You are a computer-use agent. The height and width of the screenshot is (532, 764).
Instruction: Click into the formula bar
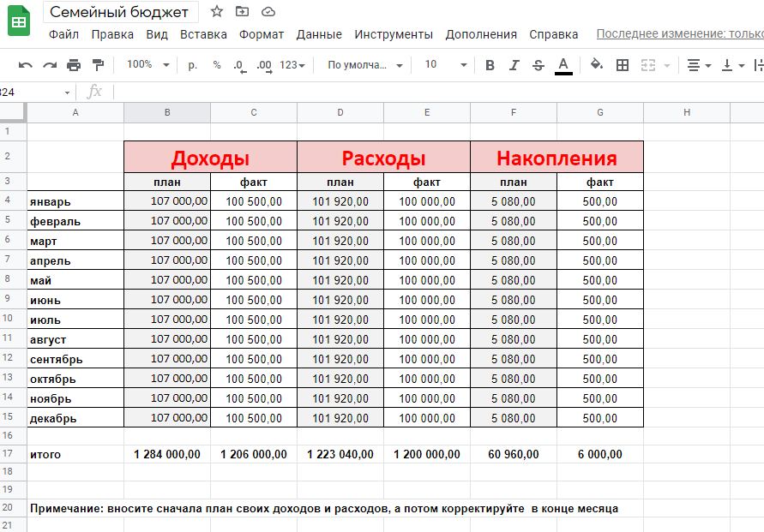[x=438, y=92]
